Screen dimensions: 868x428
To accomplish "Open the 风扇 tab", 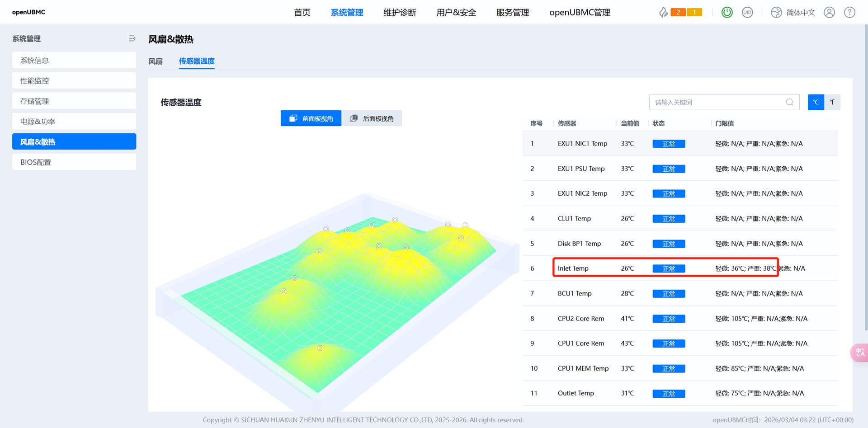I will (156, 61).
